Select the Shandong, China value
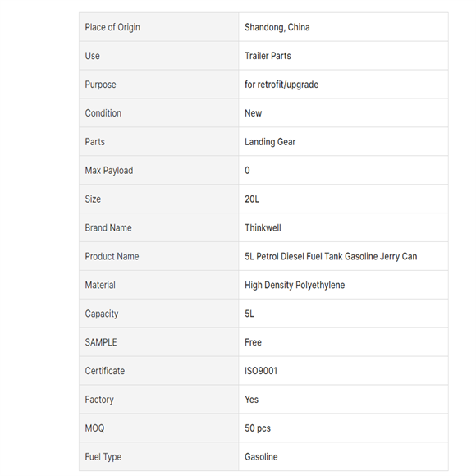Screen dimensions: 476x476 pyautogui.click(x=277, y=27)
